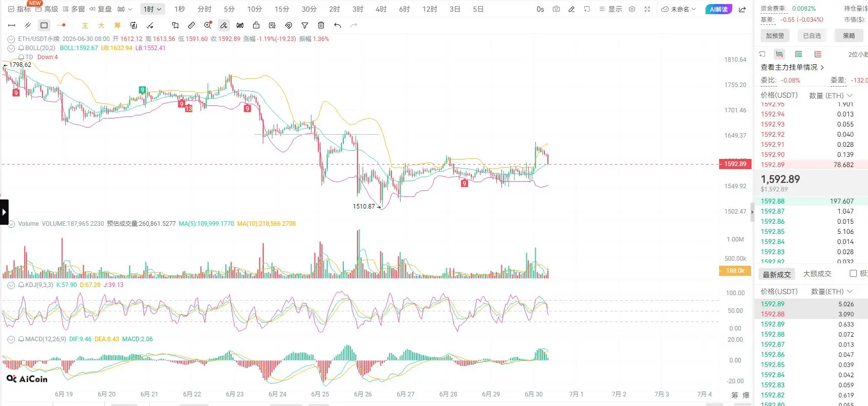The height and width of the screenshot is (406, 868).
Task: Click the copy drawings icon in toolbar
Action: [x=175, y=25]
